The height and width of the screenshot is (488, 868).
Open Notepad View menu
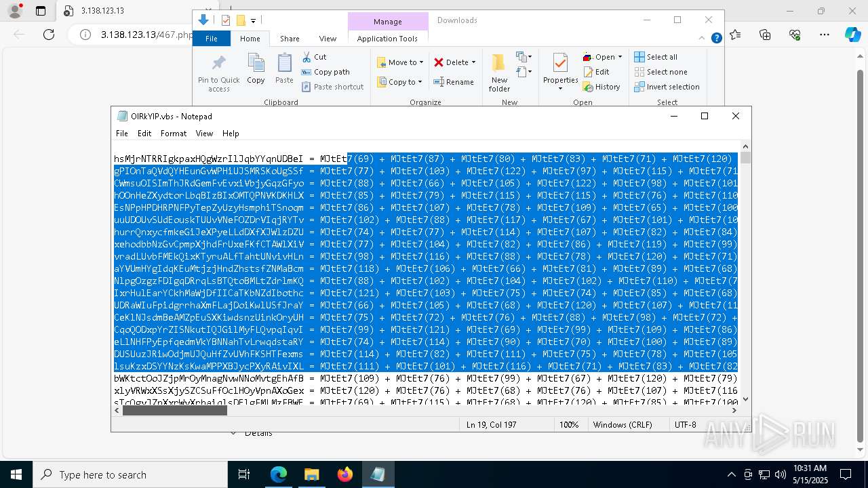click(204, 134)
